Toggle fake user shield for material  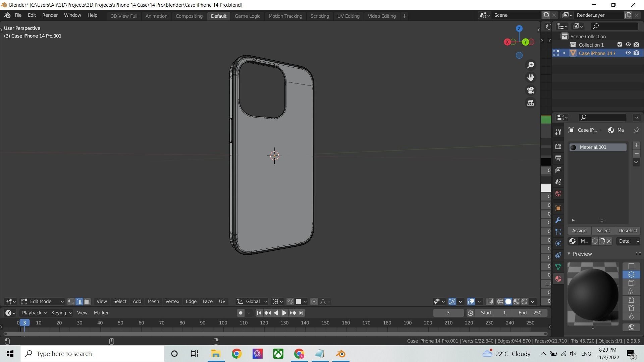(595, 241)
